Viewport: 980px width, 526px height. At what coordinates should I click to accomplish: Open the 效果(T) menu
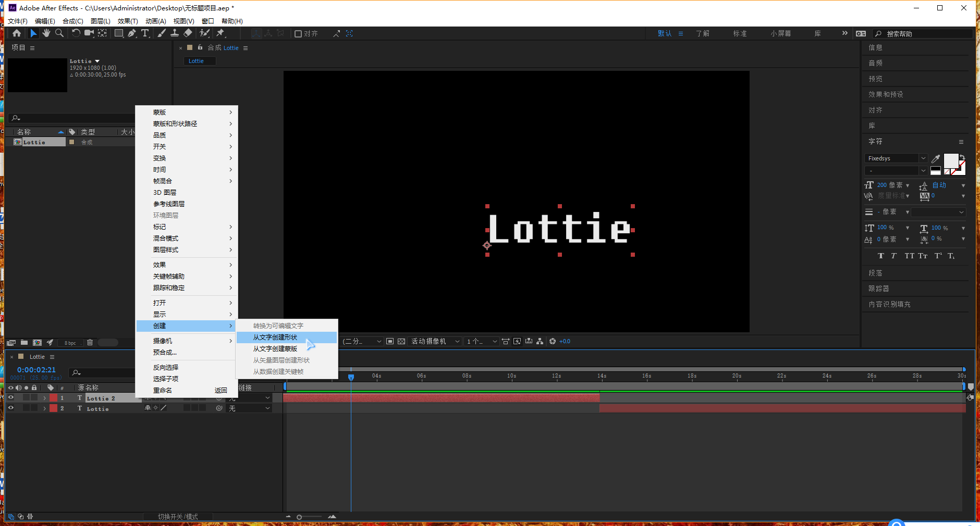128,21
